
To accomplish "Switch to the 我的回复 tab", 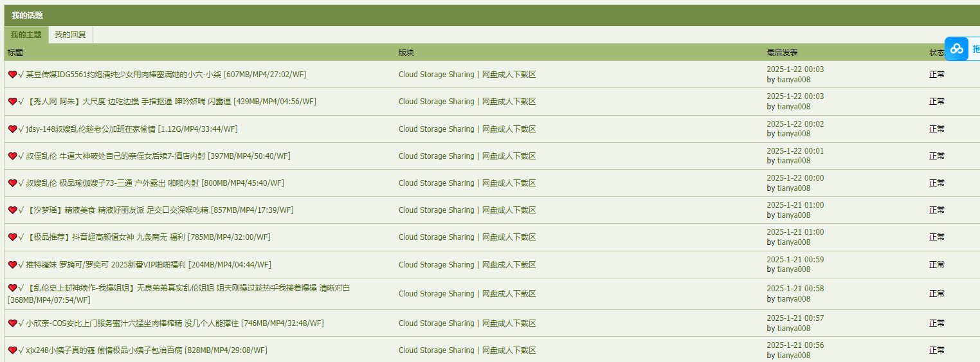I will coord(71,35).
